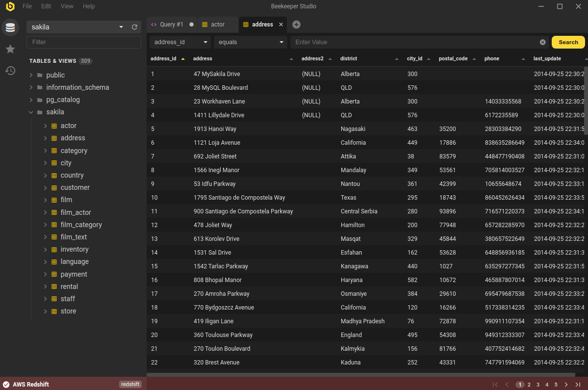Image resolution: width=588 pixels, height=390 pixels.
Task: Sort by address column using its arrow
Action: point(291,59)
